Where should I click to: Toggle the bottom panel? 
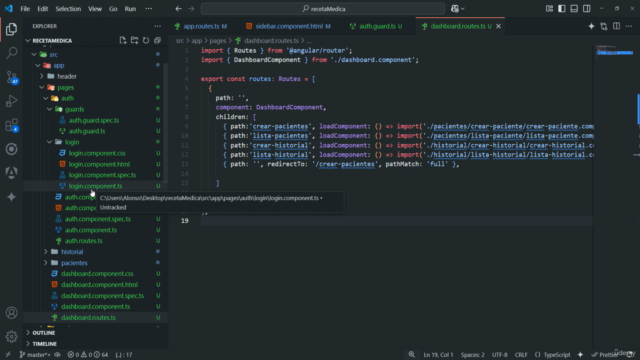point(574,9)
